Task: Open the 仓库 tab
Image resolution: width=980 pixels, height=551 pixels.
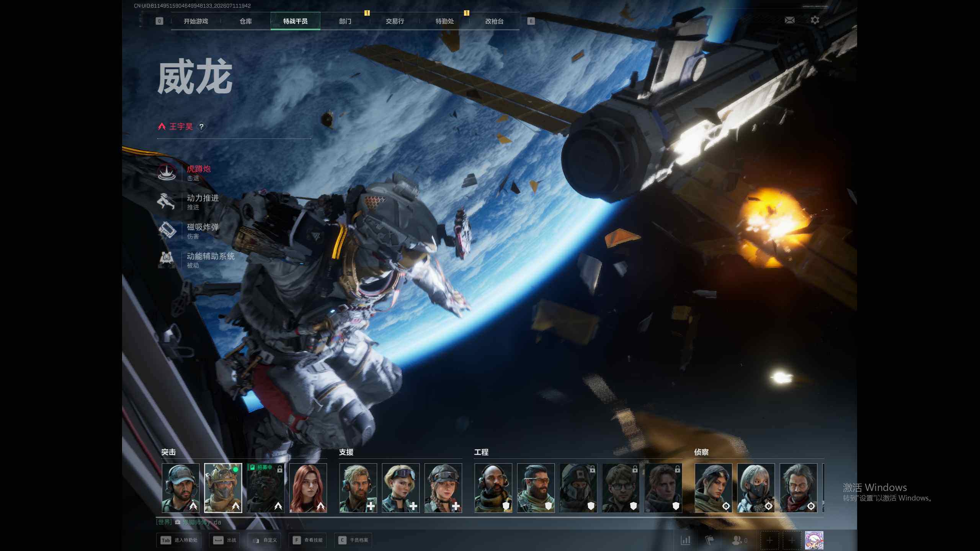Action: click(x=246, y=21)
